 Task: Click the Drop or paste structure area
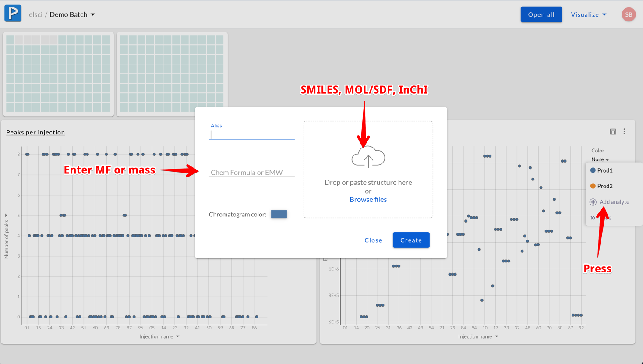tap(368, 170)
